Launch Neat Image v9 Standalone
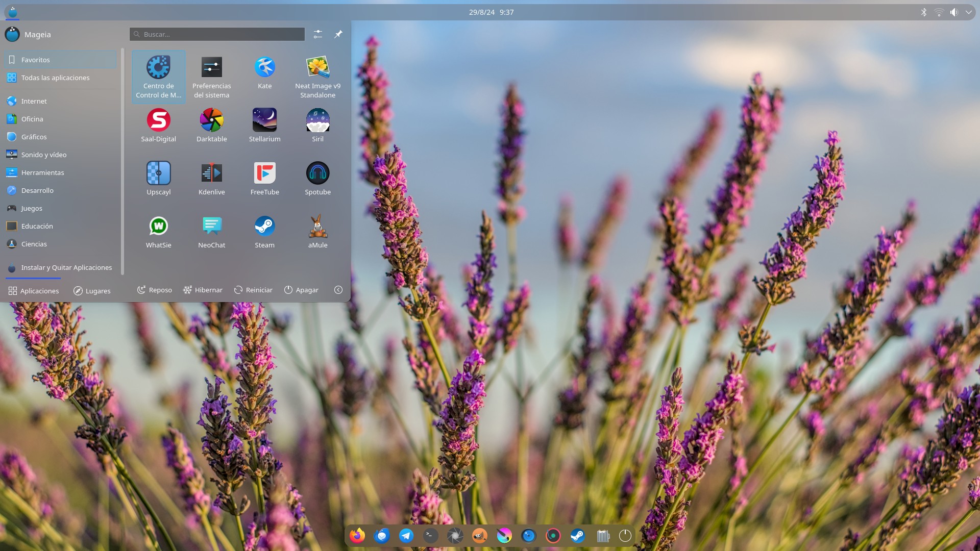This screenshot has height=551, width=980. 317,77
